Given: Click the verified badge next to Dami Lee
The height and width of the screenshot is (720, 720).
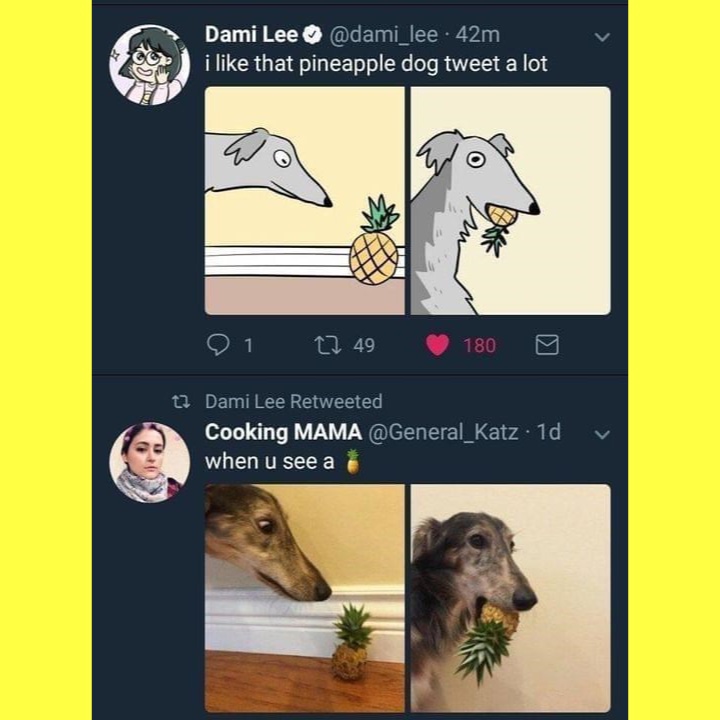Looking at the screenshot, I should (x=311, y=35).
